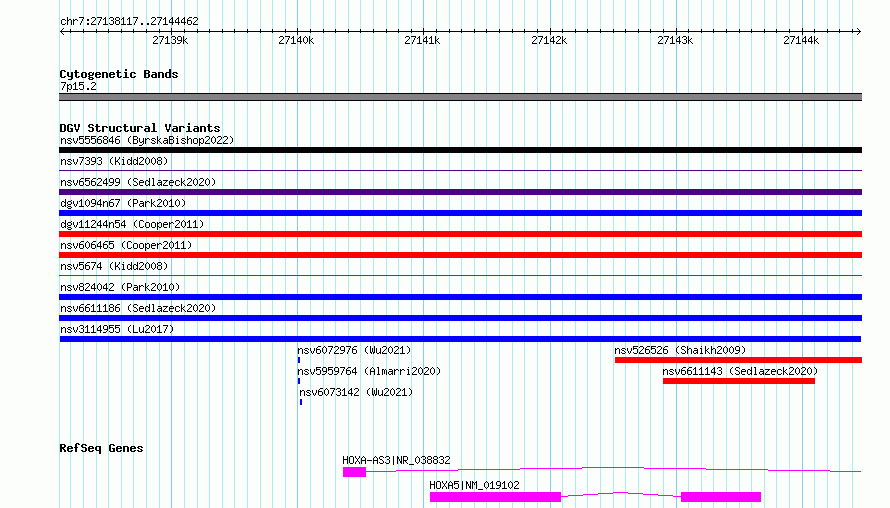
Task: Click the second magenta HOXA5 exon block
Action: pyautogui.click(x=721, y=497)
